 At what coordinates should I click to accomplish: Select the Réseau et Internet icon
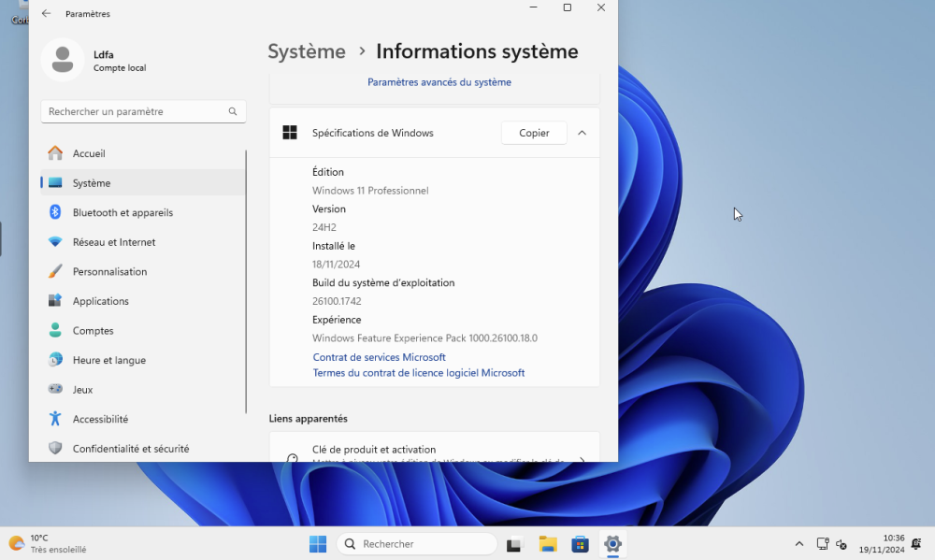55,242
